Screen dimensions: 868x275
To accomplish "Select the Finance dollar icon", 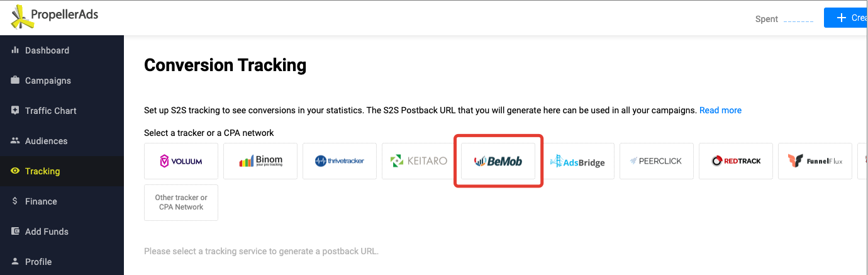I will pyautogui.click(x=15, y=201).
